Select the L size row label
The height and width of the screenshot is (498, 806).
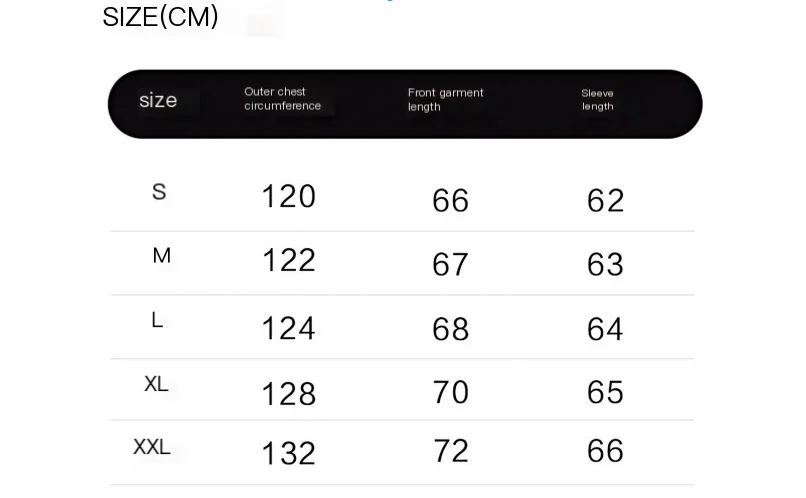(157, 321)
